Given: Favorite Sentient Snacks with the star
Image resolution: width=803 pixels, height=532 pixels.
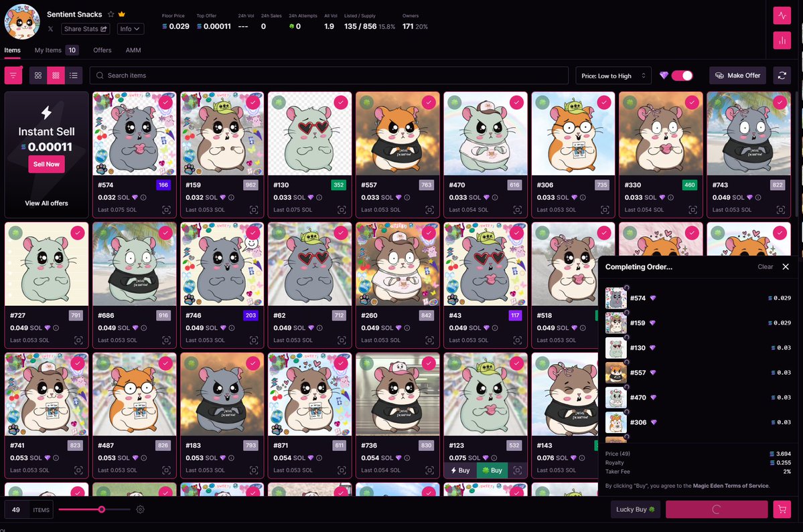Looking at the screenshot, I should (x=111, y=14).
